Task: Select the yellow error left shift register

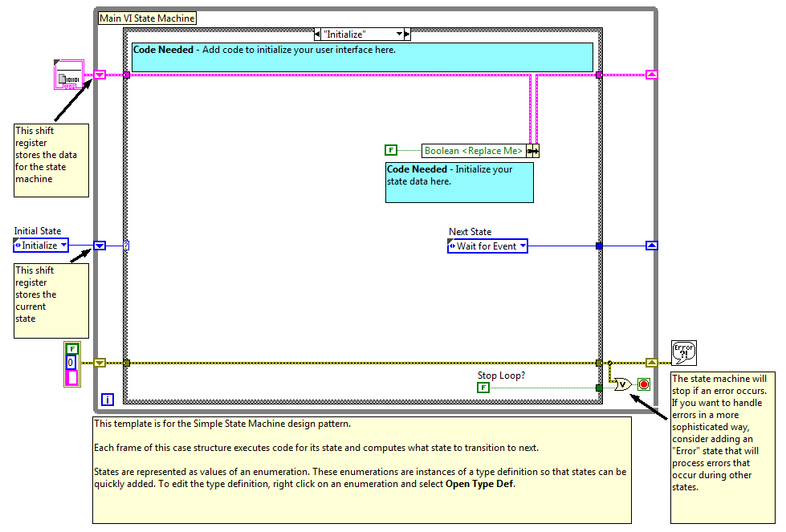Action: tap(100, 363)
